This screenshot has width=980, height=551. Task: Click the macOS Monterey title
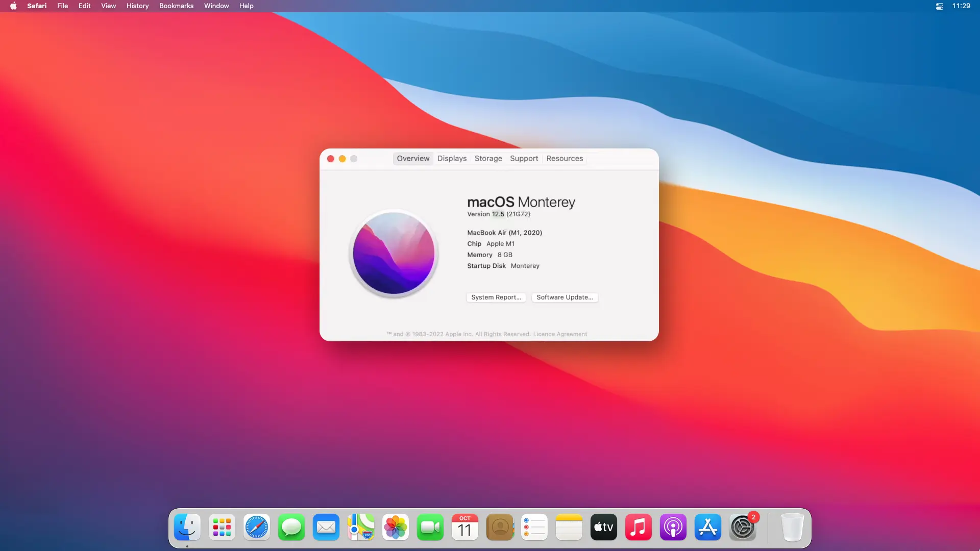pyautogui.click(x=521, y=202)
